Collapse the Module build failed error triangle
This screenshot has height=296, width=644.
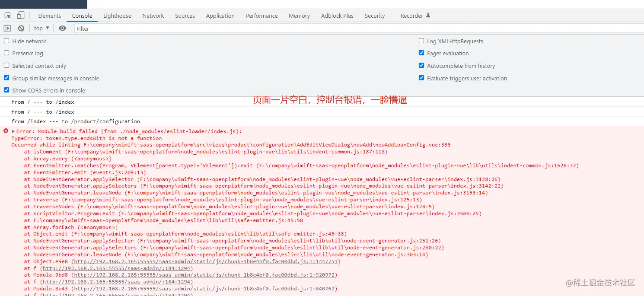point(13,131)
